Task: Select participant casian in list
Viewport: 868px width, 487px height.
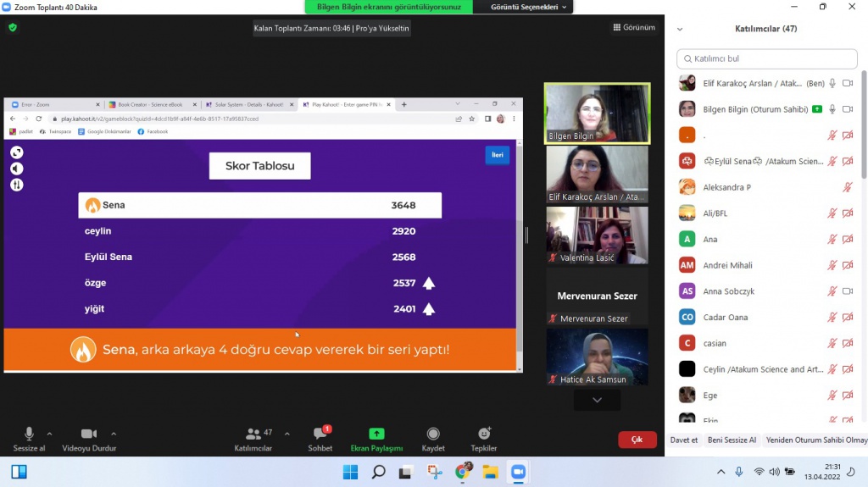Action: (766, 343)
